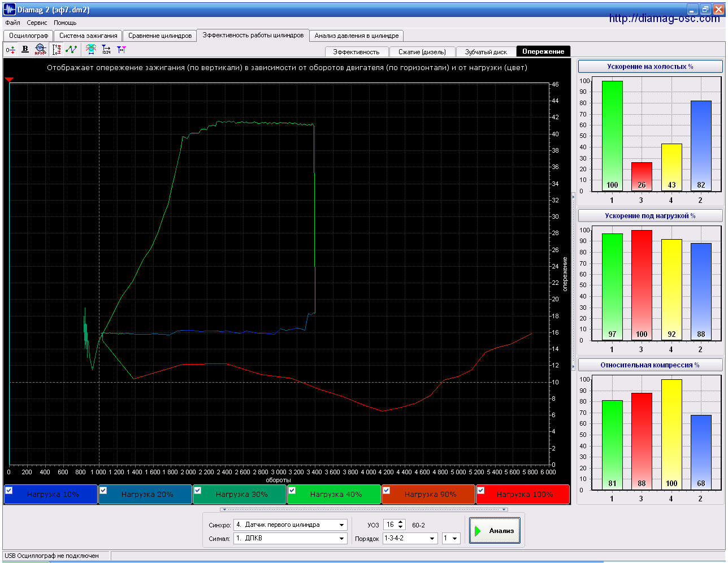The height and width of the screenshot is (563, 728).
Task: Click the Diamag app icon in title bar
Action: coord(9,10)
